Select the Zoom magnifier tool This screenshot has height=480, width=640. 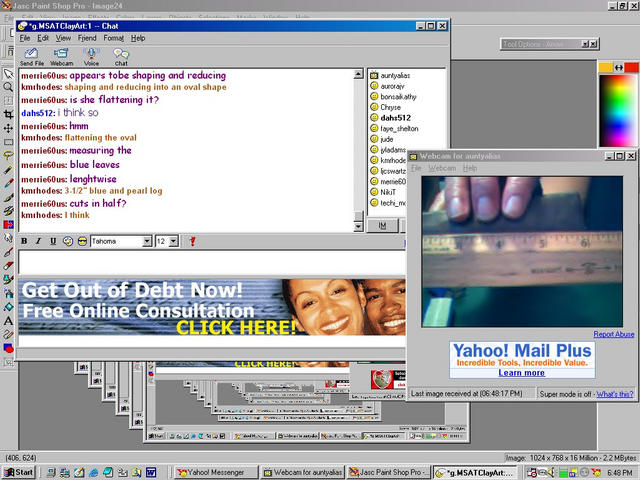pyautogui.click(x=8, y=87)
